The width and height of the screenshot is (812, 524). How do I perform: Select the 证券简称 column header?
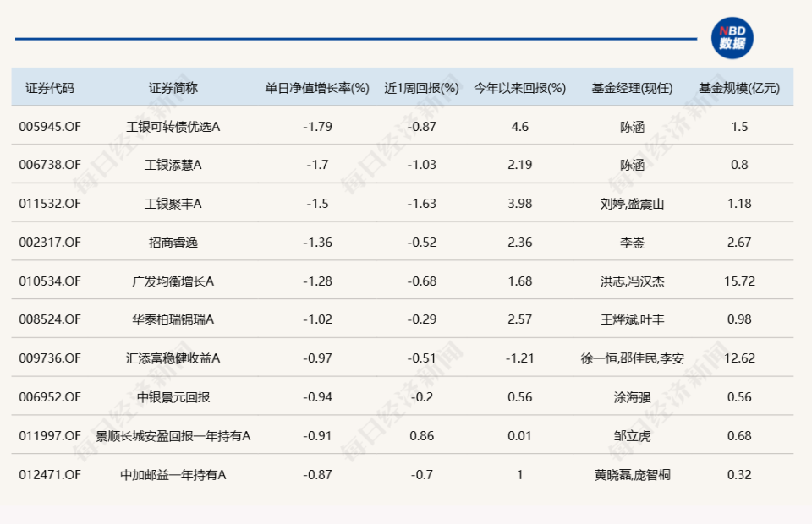173,88
